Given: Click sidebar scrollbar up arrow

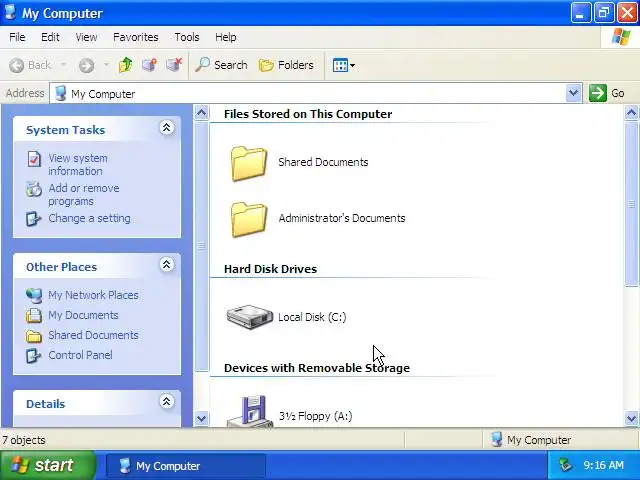Looking at the screenshot, I should 202,112.
